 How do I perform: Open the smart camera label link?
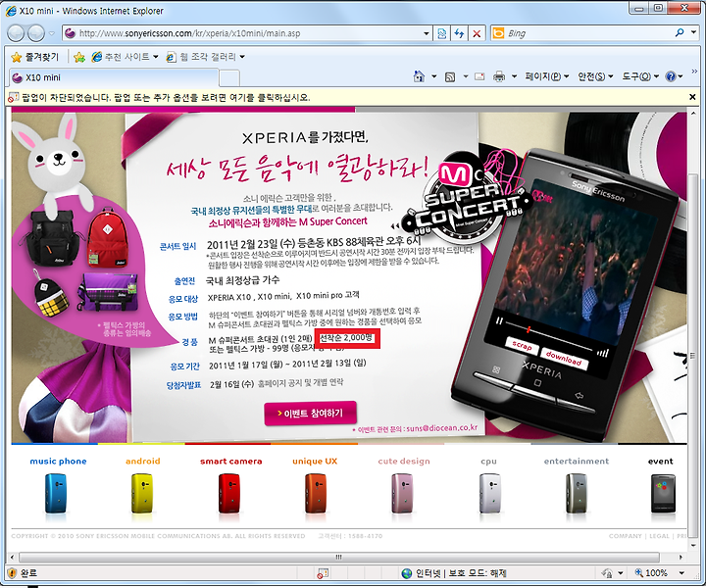pos(231,462)
